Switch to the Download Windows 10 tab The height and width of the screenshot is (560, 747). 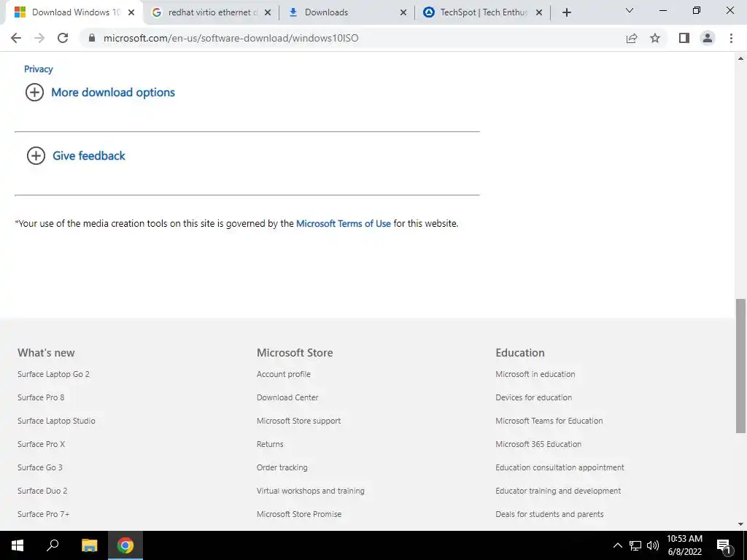(75, 12)
